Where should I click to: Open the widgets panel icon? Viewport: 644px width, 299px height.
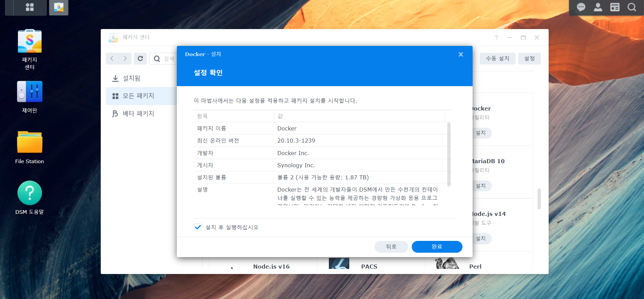coord(615,7)
